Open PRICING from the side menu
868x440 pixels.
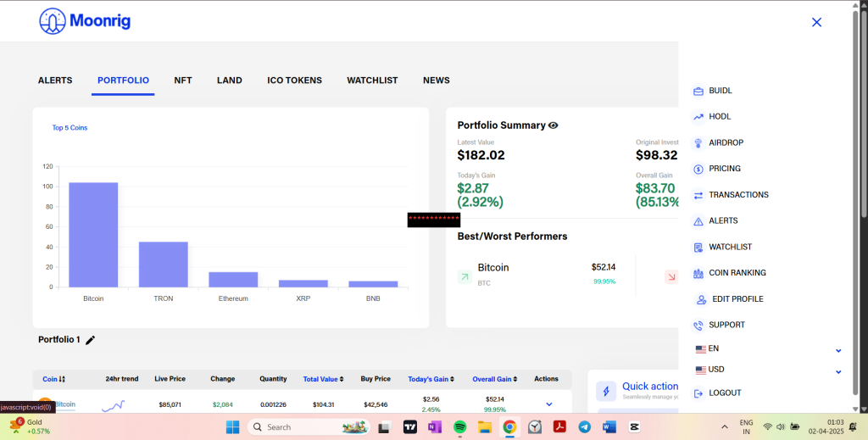[725, 169]
